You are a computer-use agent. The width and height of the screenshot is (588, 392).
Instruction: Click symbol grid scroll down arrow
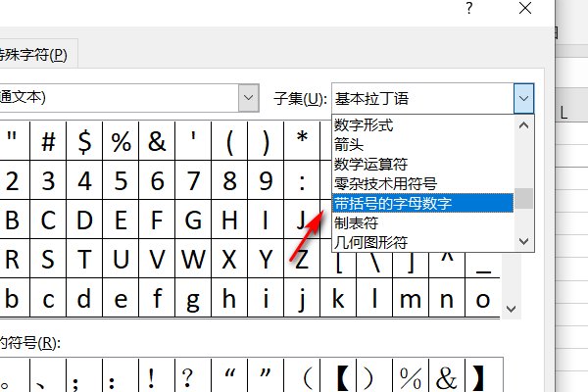[511, 309]
